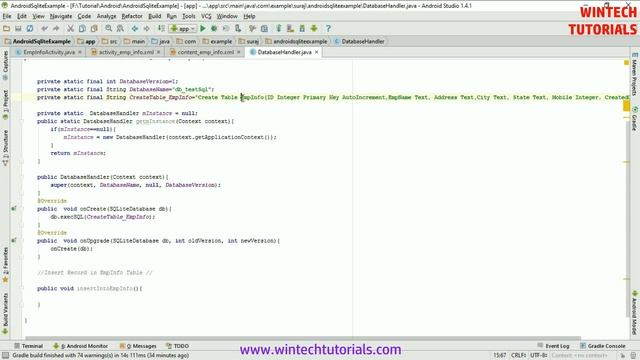Click the Save All toolbar icon

[18, 29]
